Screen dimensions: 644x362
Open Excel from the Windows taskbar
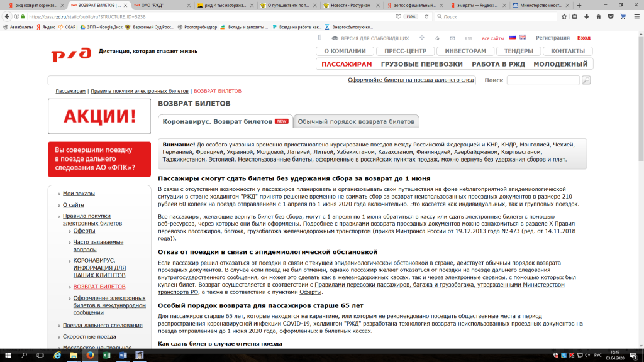click(x=105, y=356)
